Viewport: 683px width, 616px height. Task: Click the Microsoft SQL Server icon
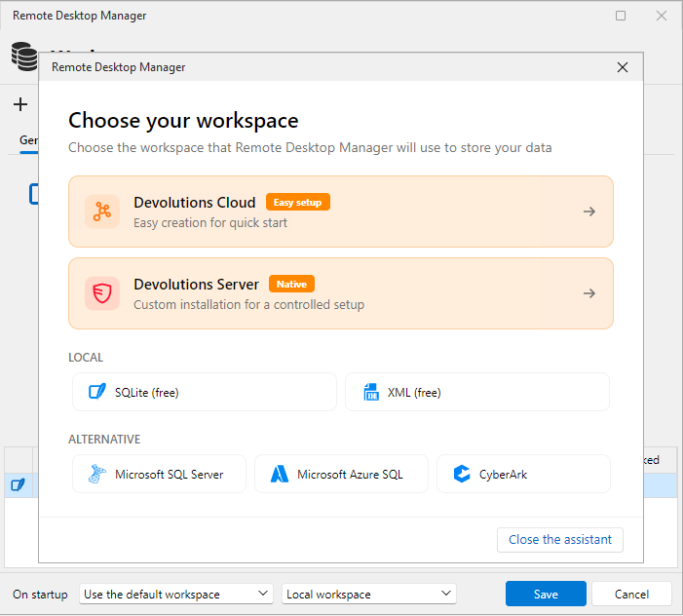click(96, 474)
